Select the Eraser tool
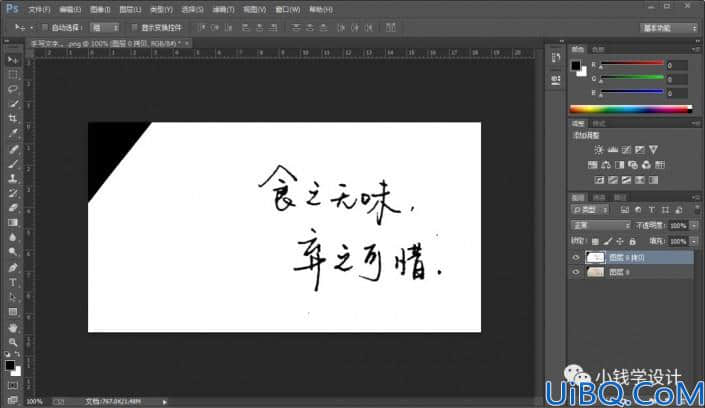 13,208
